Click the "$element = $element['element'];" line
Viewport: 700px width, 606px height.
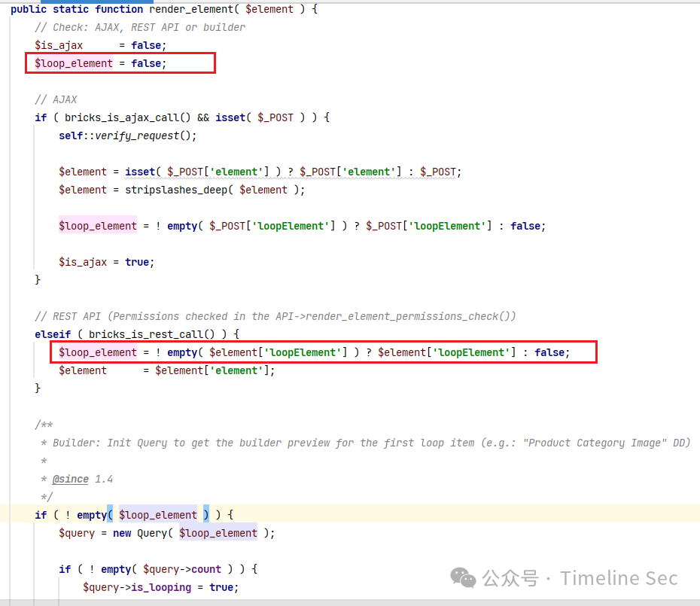[167, 370]
